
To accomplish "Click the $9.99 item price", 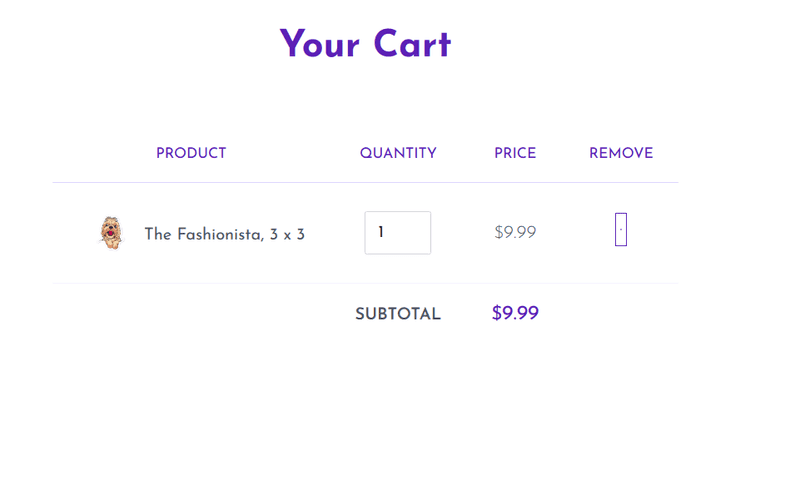I will pyautogui.click(x=515, y=233).
